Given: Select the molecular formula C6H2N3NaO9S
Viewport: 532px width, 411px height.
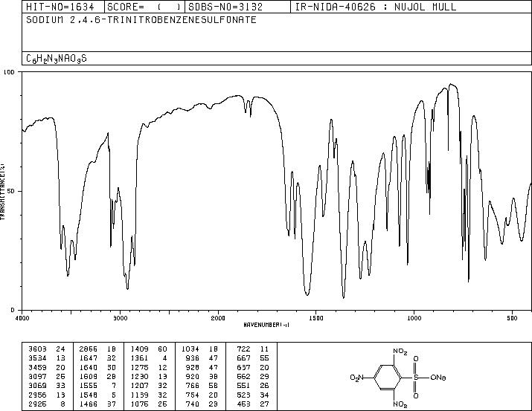Looking at the screenshot, I should pos(57,59).
